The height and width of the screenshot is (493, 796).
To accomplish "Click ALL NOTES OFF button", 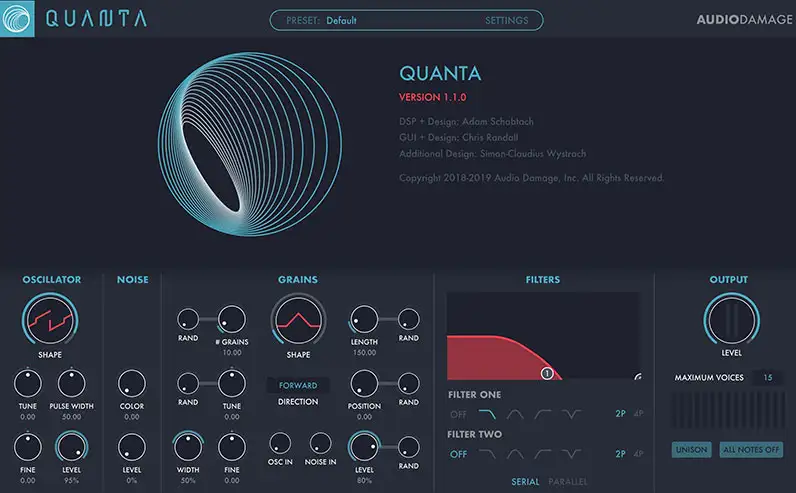I will (x=751, y=449).
